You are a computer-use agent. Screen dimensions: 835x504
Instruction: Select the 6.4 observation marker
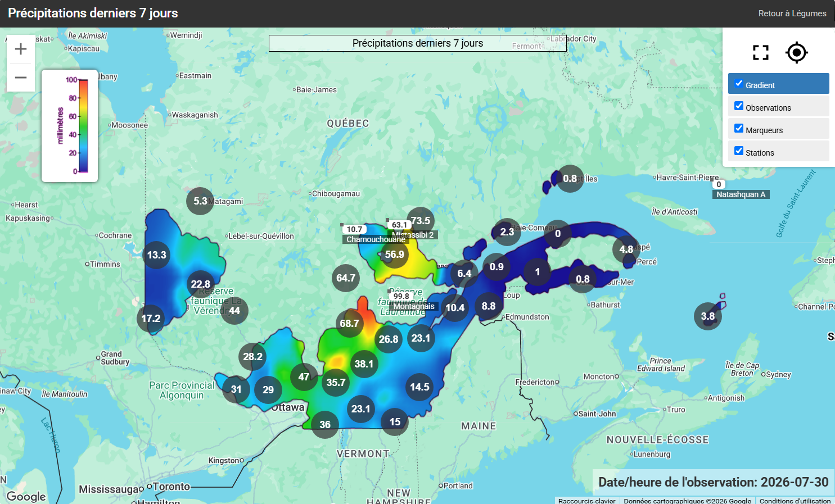point(464,274)
